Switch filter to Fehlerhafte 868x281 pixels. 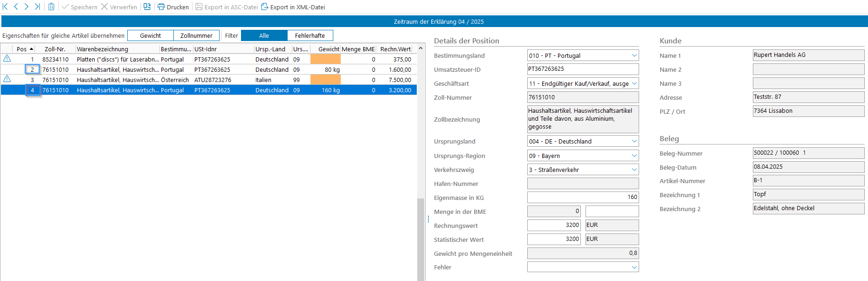click(x=310, y=35)
